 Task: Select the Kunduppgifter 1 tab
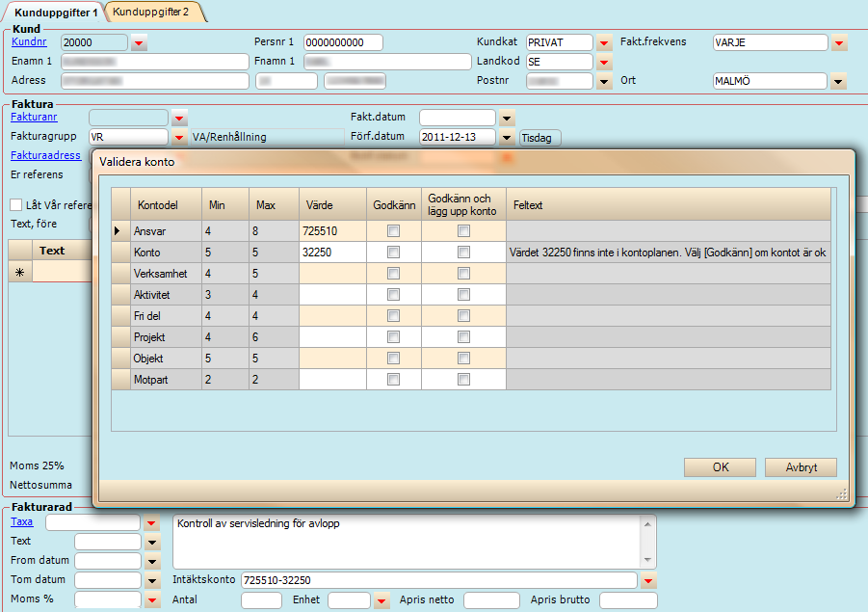56,12
